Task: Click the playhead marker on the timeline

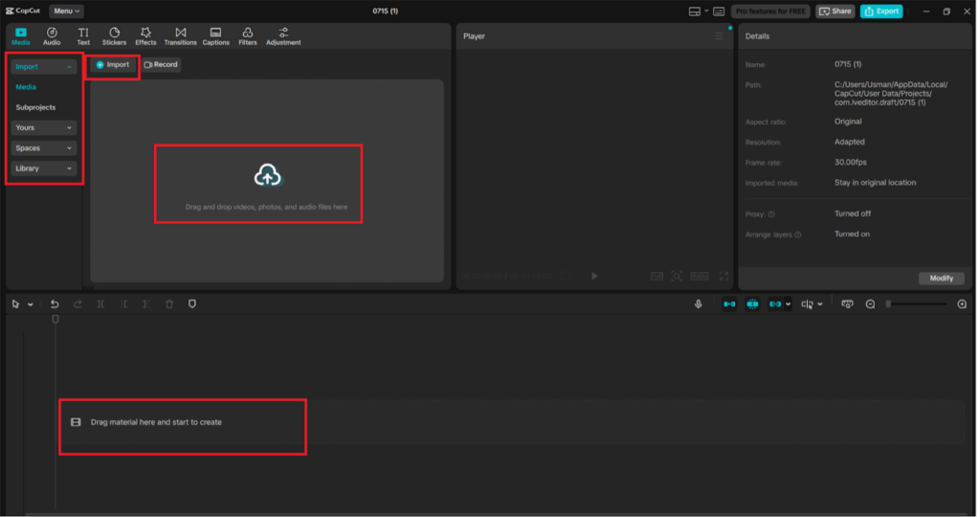Action: (55, 320)
